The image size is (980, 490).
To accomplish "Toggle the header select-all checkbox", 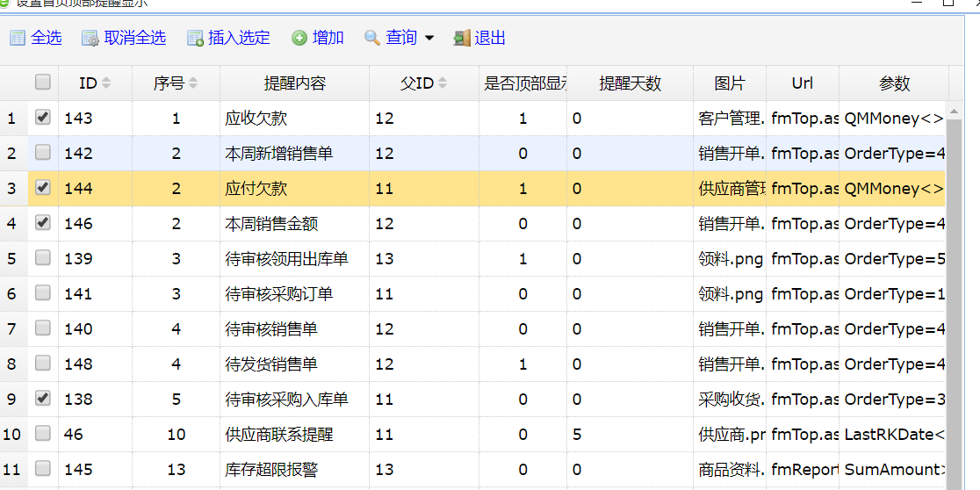I will [42, 83].
